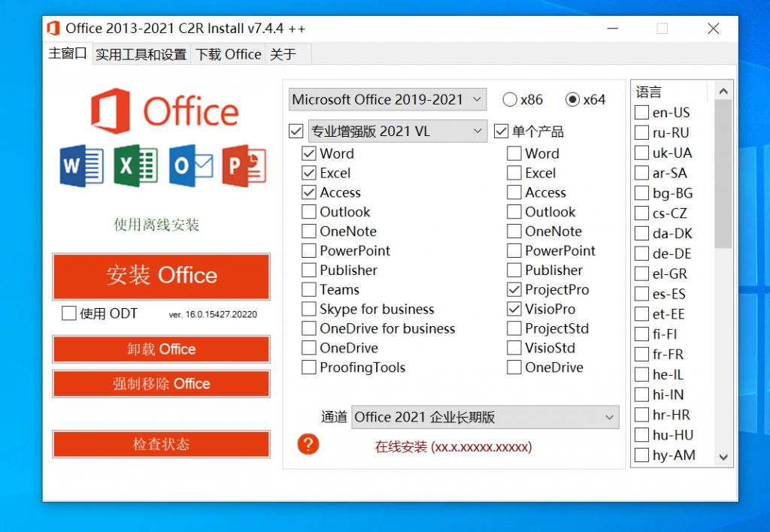770x532 pixels.
Task: Click the Excel app icon
Action: pyautogui.click(x=135, y=166)
